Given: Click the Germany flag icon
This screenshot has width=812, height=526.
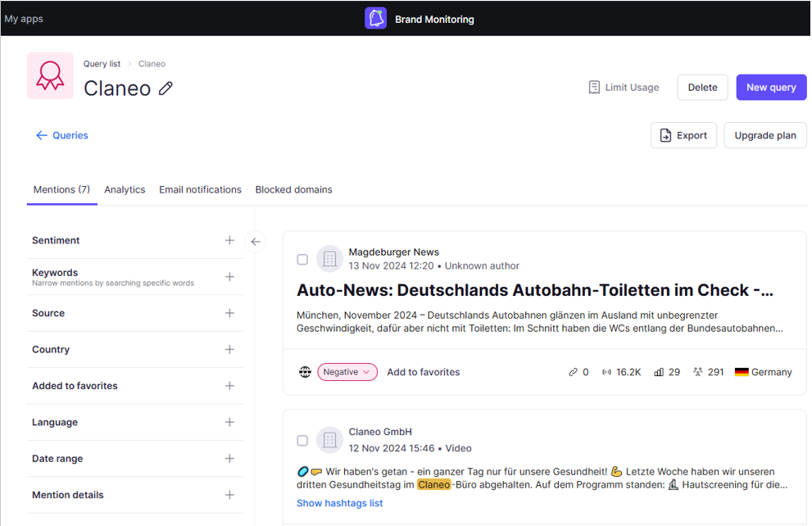Looking at the screenshot, I should (742, 372).
